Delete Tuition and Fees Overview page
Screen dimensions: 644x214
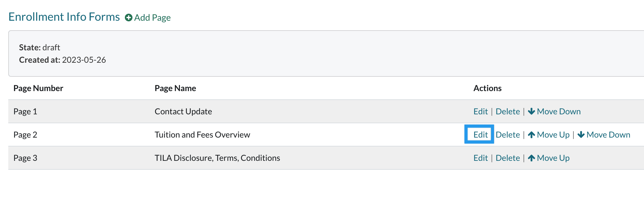coord(508,135)
